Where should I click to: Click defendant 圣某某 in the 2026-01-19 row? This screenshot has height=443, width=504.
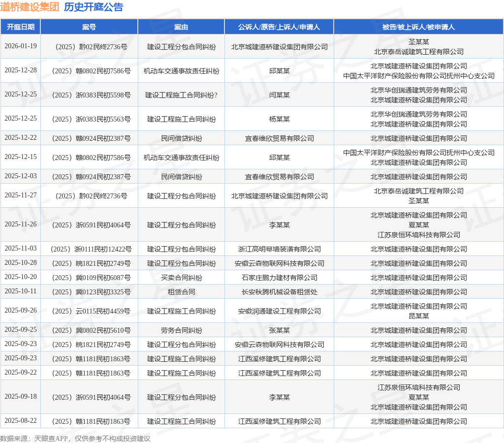pos(418,42)
